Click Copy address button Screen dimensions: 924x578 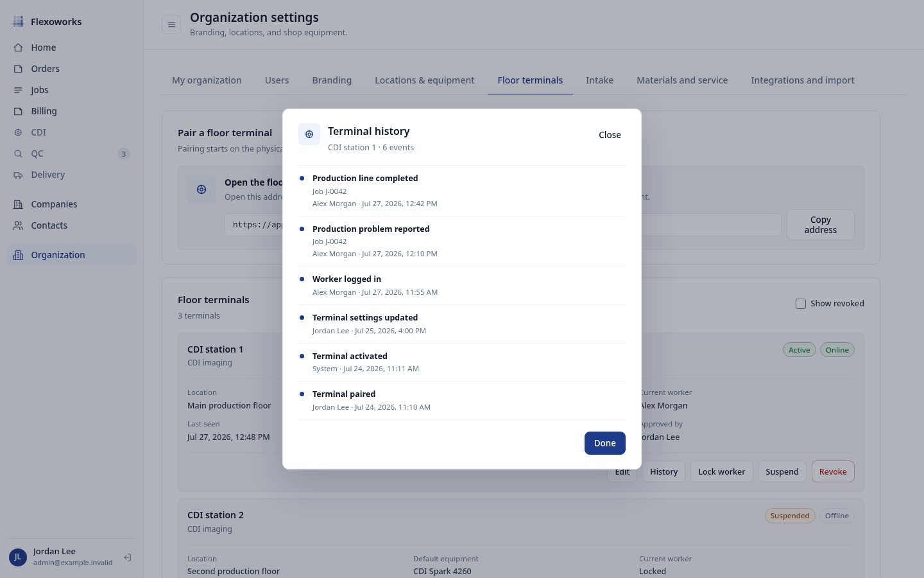[821, 225]
